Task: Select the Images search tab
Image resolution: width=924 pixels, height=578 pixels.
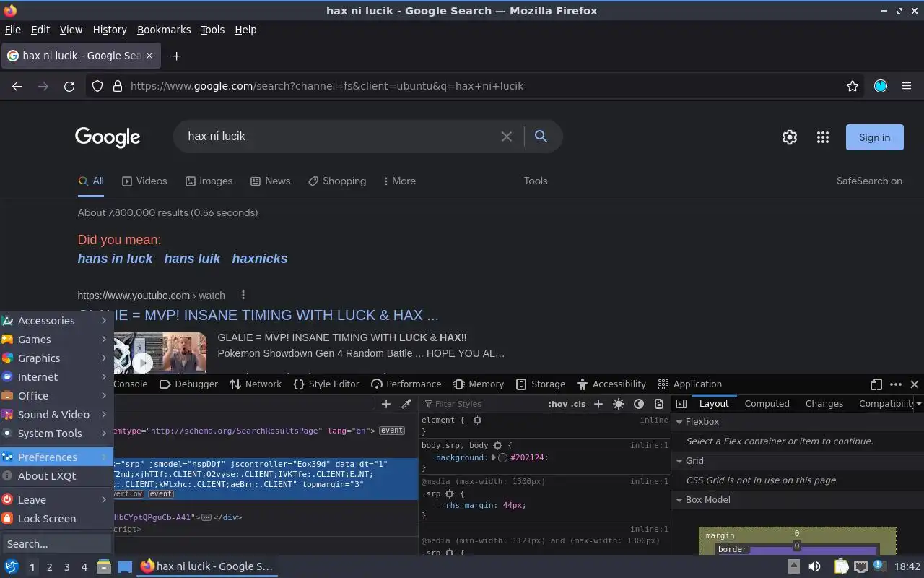Action: (209, 181)
